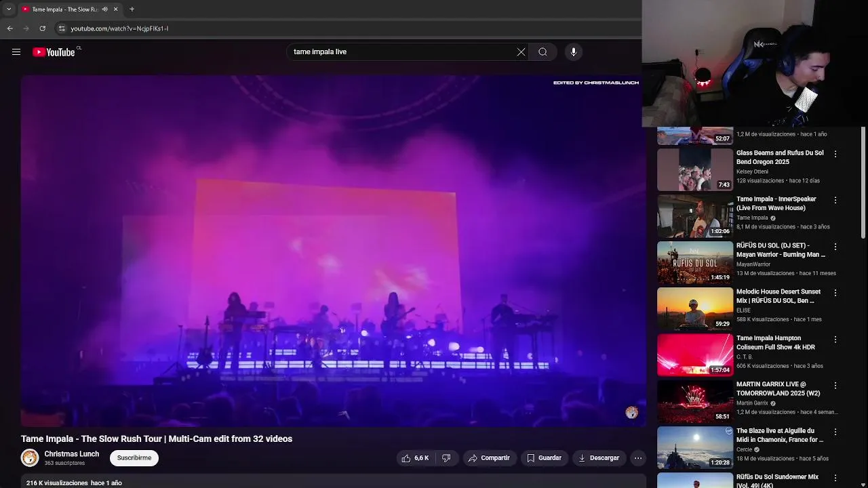This screenshot has height=488, width=868.
Task: Click the C. T. B. channel name
Action: [745, 357]
